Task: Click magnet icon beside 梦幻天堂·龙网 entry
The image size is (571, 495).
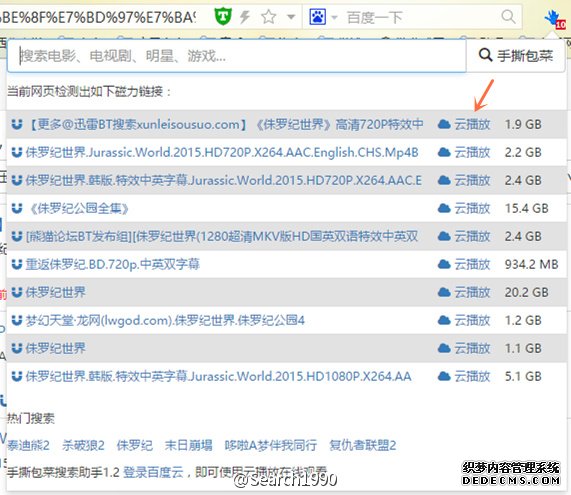Action: point(17,320)
